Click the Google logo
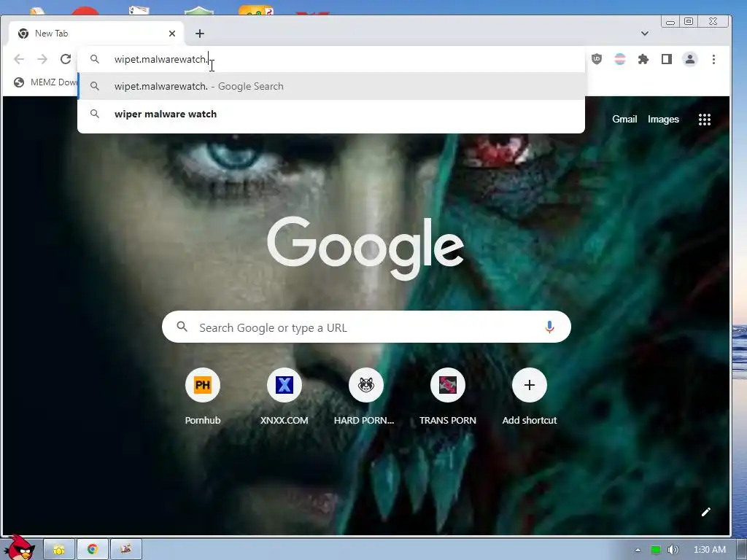Viewport: 747px width, 560px height. 365,248
